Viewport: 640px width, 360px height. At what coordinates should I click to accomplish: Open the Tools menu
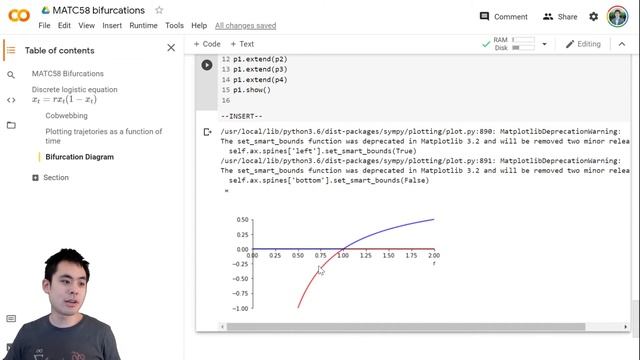(174, 25)
